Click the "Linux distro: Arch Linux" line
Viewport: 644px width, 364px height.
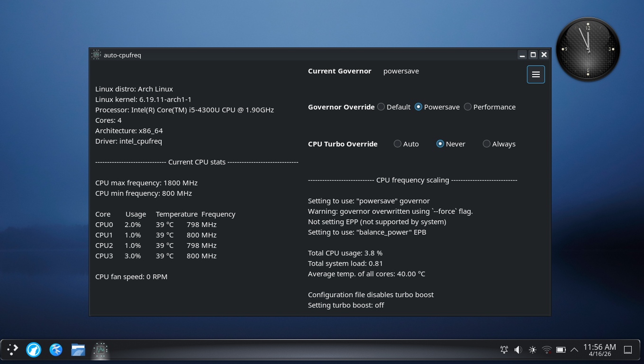point(134,89)
